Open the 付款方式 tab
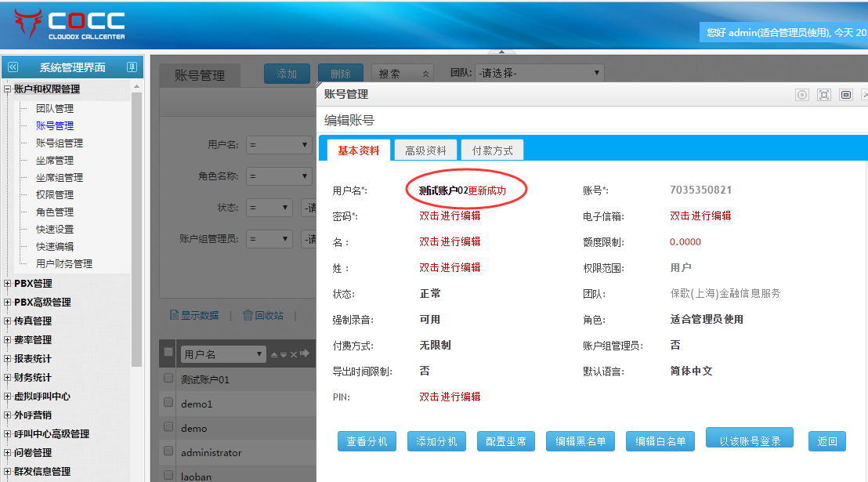868x482 pixels. (x=492, y=150)
